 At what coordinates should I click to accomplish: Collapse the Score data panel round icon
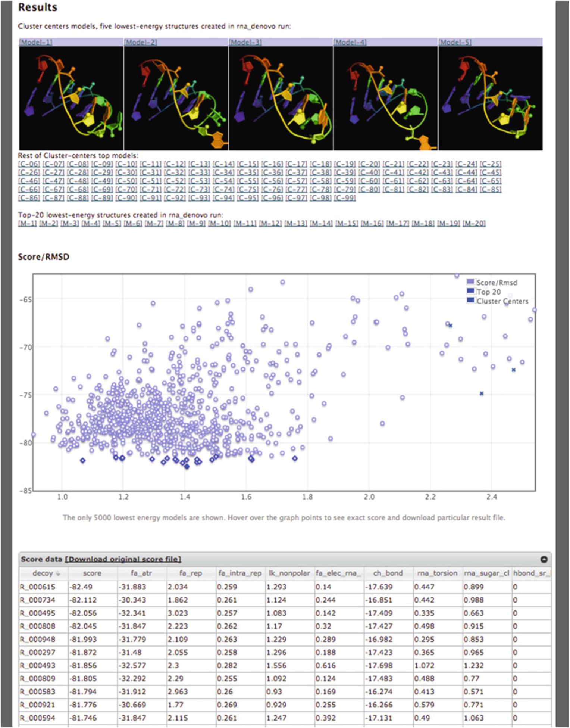point(544,559)
